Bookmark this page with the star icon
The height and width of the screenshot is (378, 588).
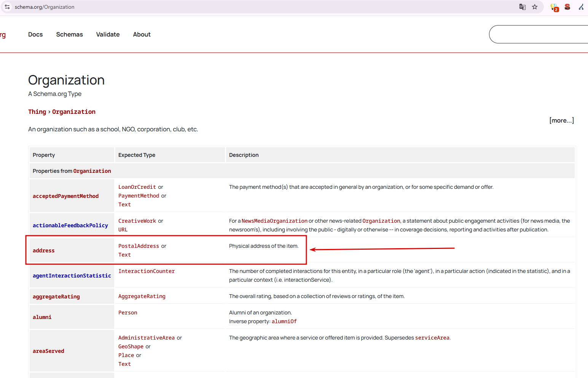pyautogui.click(x=535, y=7)
